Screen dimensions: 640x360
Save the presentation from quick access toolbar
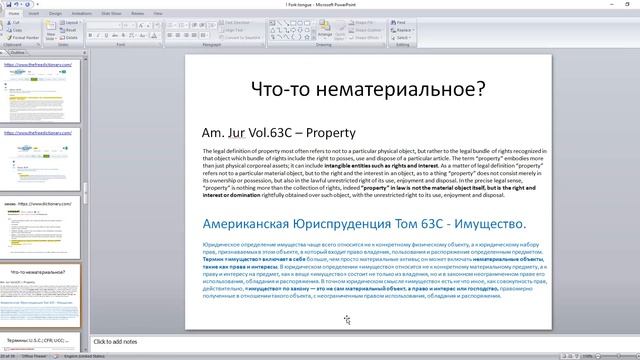[x=9, y=4]
